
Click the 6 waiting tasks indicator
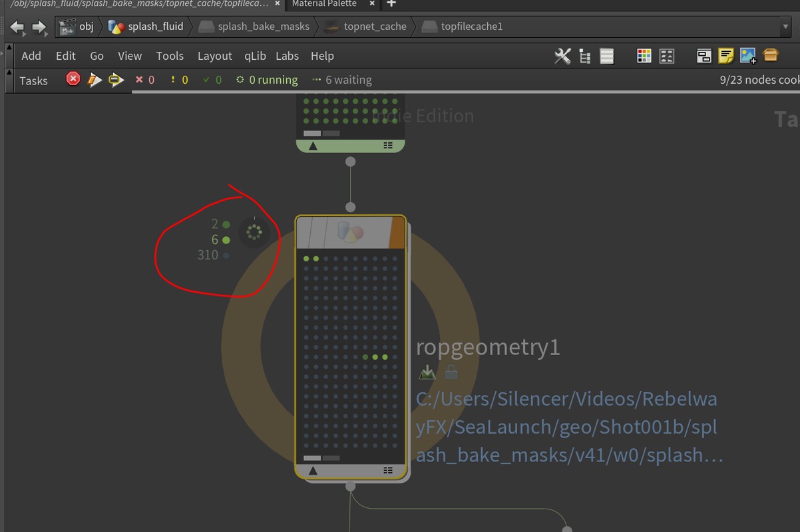[x=342, y=80]
